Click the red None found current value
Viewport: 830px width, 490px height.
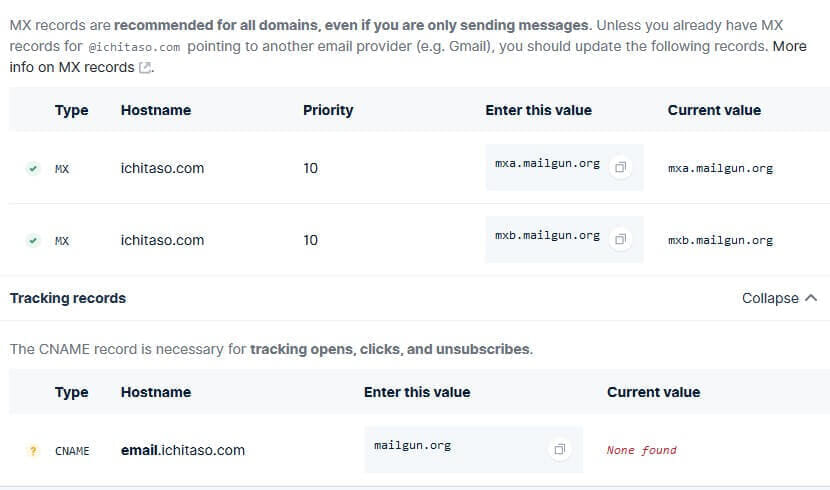click(641, 450)
